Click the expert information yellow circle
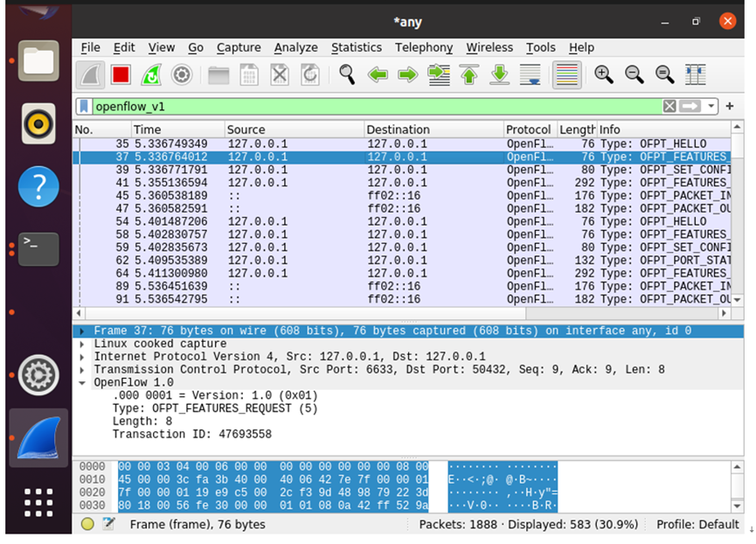Viewport: 756px width, 544px height. coord(87,524)
